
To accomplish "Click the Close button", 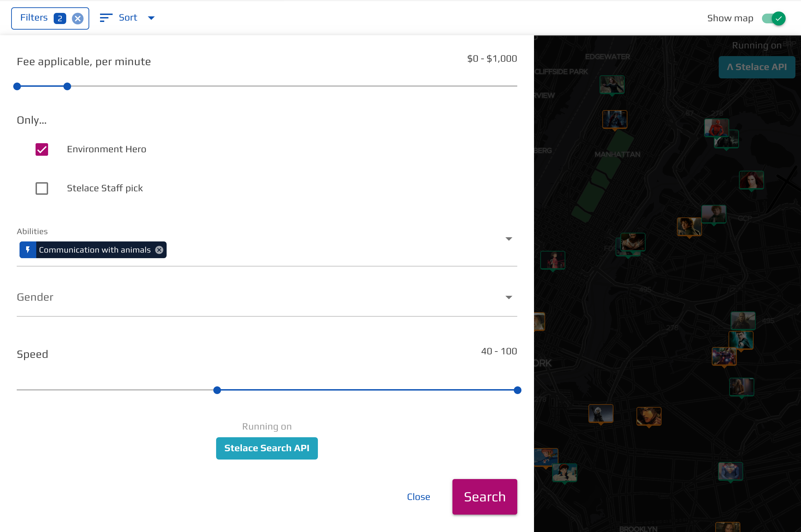I will click(x=419, y=497).
